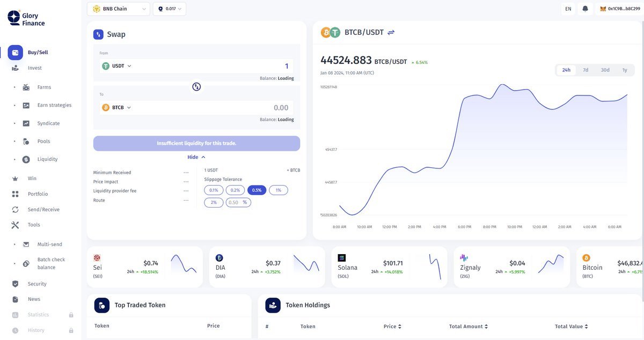The height and width of the screenshot is (340, 644).
Task: Expand the Earn strategies submenu arrow
Action: [14, 106]
